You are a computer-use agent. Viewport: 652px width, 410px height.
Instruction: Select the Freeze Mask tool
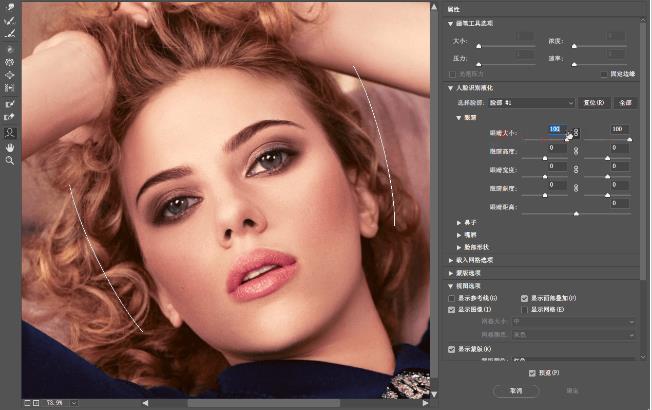(x=10, y=103)
